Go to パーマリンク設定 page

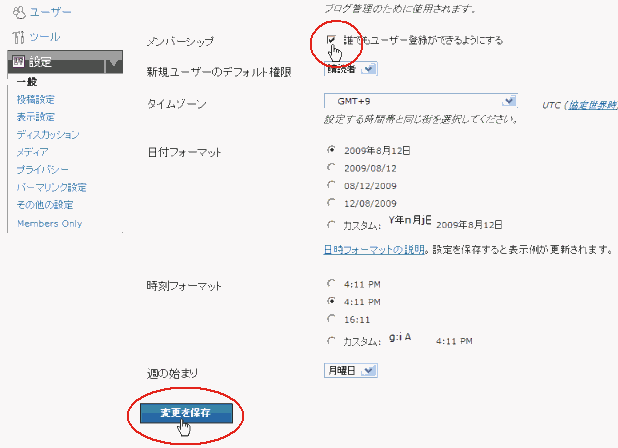[x=51, y=188]
